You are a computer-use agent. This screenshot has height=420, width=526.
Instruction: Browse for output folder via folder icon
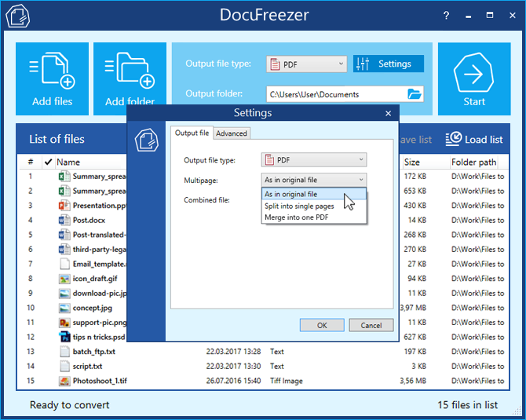click(x=415, y=94)
